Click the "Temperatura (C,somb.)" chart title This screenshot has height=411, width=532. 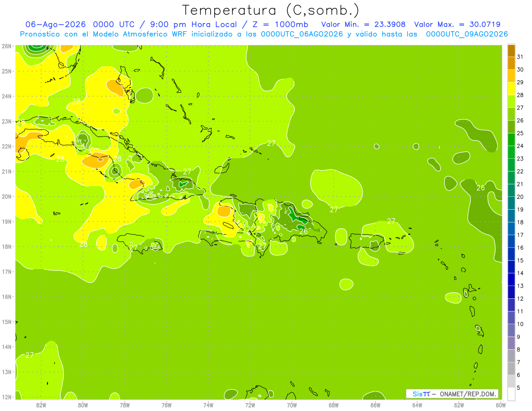271,10
